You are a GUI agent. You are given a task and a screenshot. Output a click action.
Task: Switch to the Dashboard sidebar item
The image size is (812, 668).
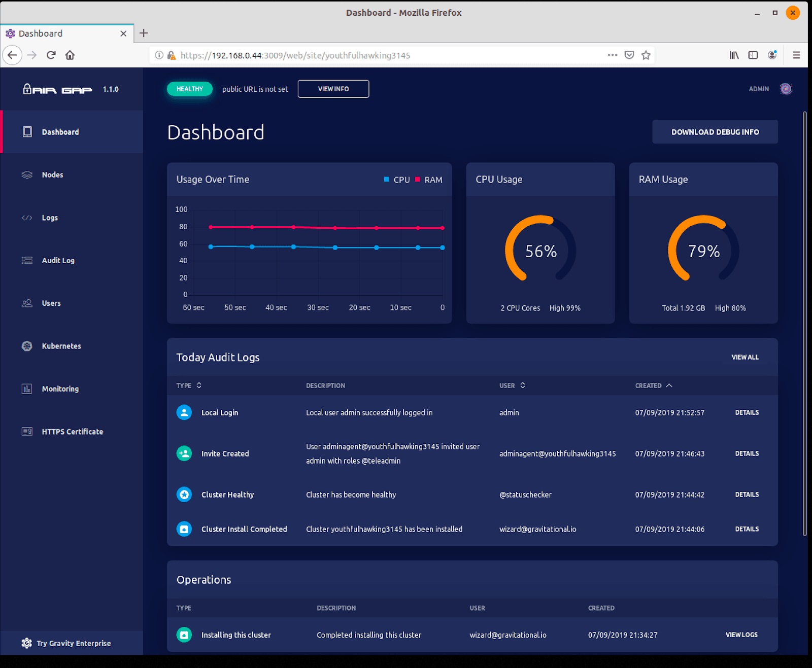click(x=60, y=132)
